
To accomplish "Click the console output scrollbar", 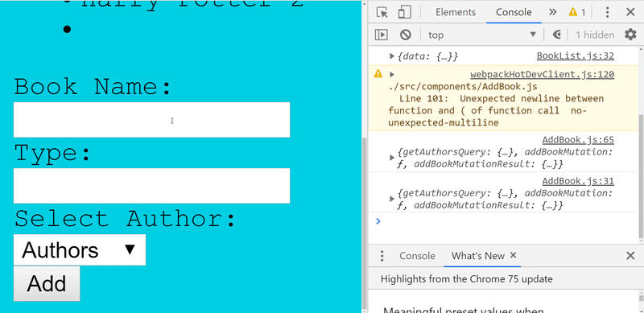I will click(642, 177).
